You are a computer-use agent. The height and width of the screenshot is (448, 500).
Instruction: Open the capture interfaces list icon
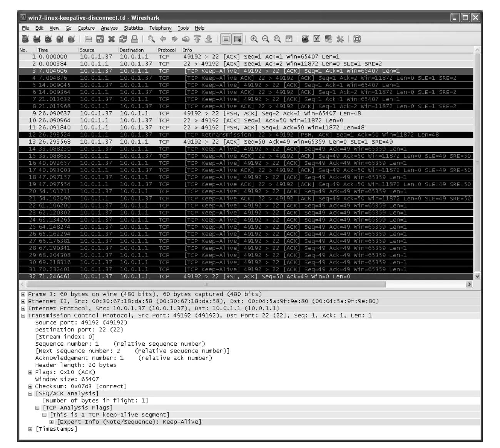point(25,39)
